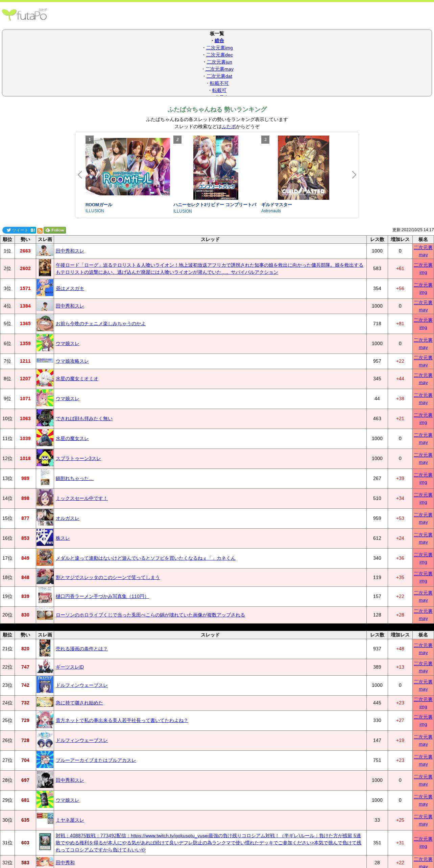434x868 pixels.
Task: Click thumbnail for できれば顔も揉みたく無い row
Action: coord(45,418)
